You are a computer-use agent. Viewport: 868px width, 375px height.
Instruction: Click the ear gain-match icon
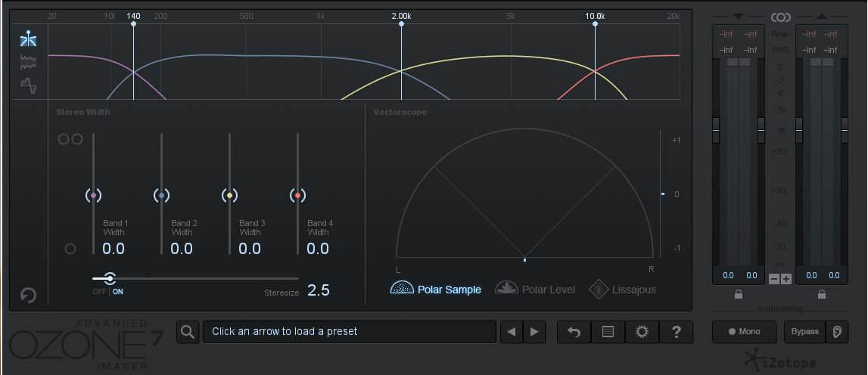tap(837, 332)
